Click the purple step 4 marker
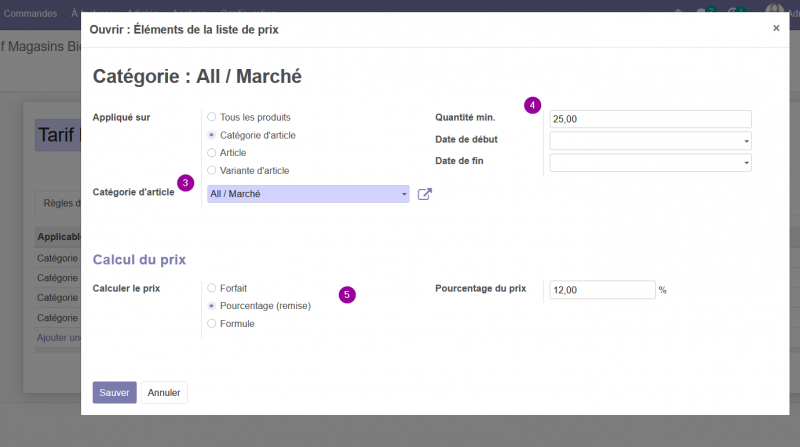 (532, 105)
